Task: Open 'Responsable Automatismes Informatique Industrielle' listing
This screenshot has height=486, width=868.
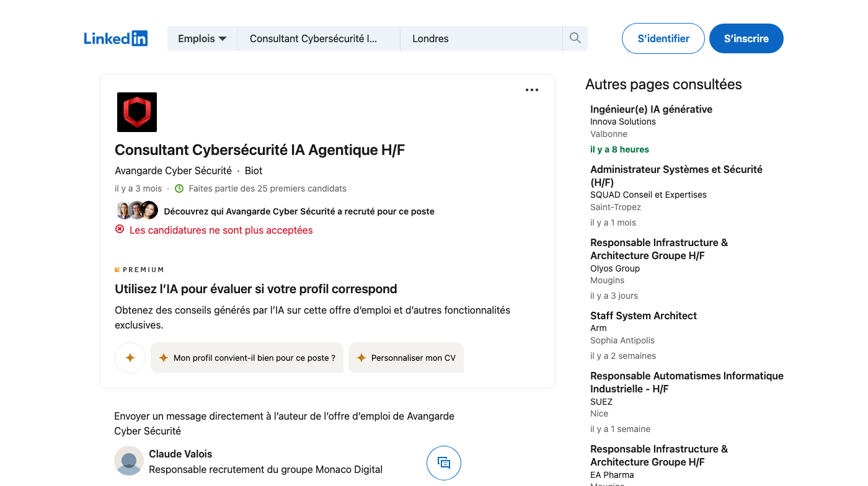Action: pyautogui.click(x=687, y=382)
